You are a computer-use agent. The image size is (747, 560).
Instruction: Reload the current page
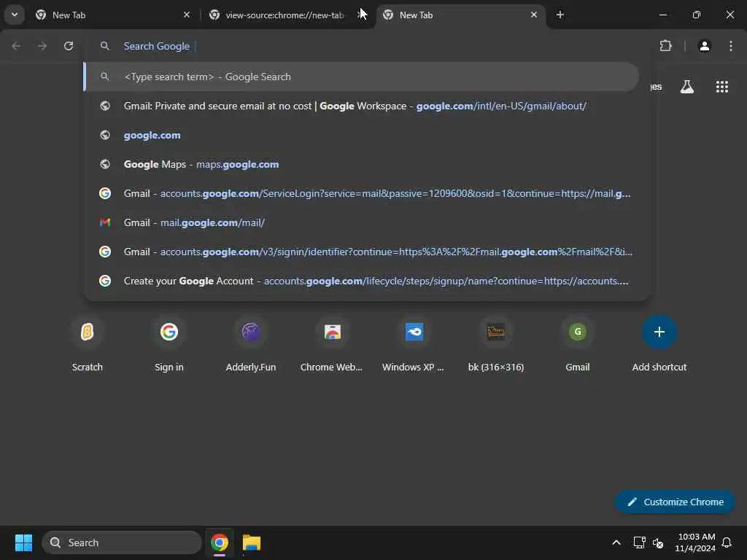69,46
